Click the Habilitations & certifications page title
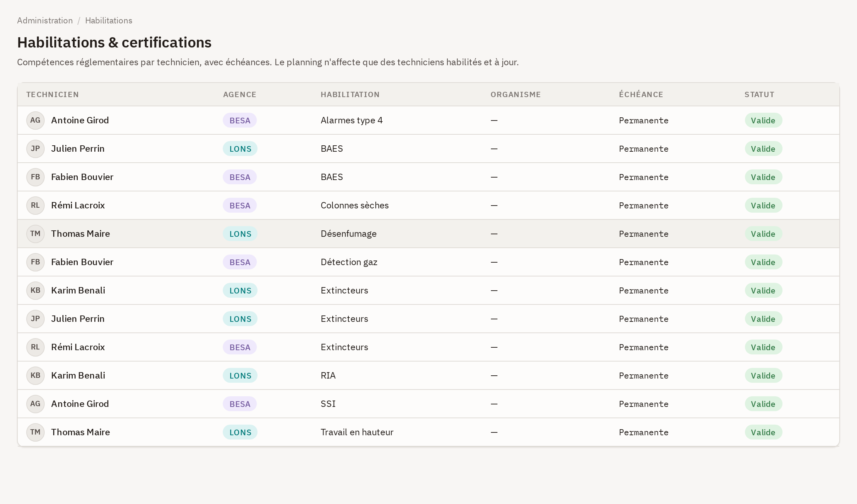Viewport: 857px width, 504px height. [x=114, y=43]
